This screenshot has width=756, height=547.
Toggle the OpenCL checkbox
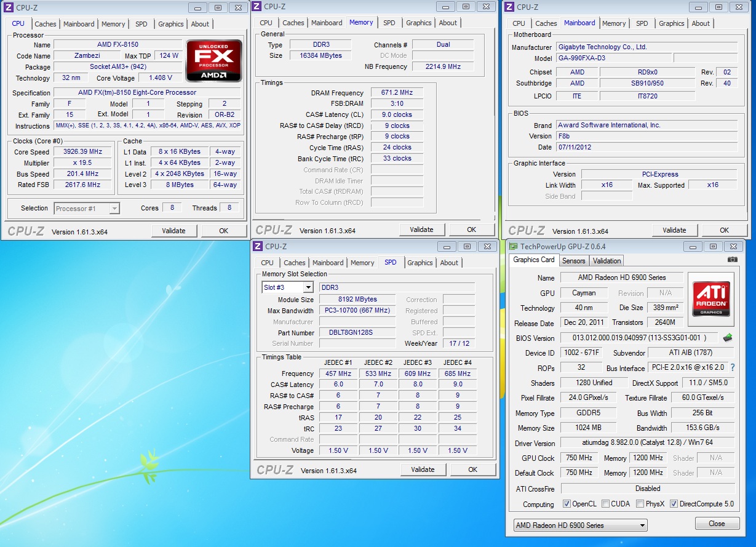tap(567, 504)
